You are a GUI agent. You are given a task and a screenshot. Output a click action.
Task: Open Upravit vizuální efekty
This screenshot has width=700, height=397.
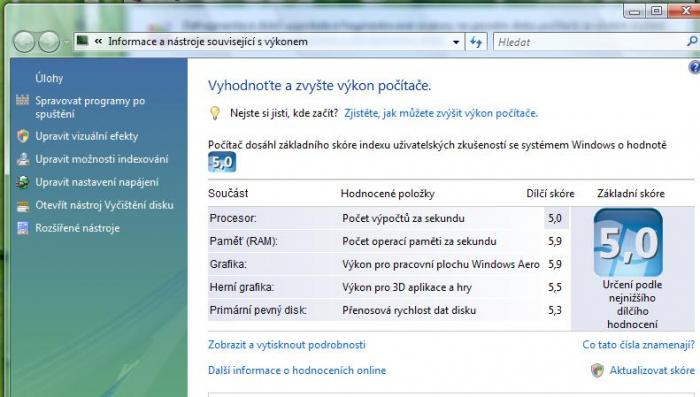point(87,136)
